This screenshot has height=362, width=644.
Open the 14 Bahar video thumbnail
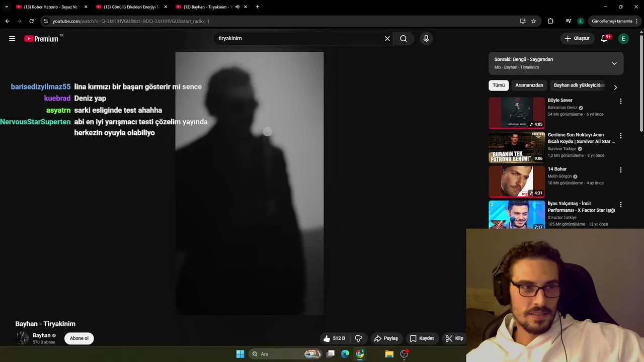pos(517,182)
